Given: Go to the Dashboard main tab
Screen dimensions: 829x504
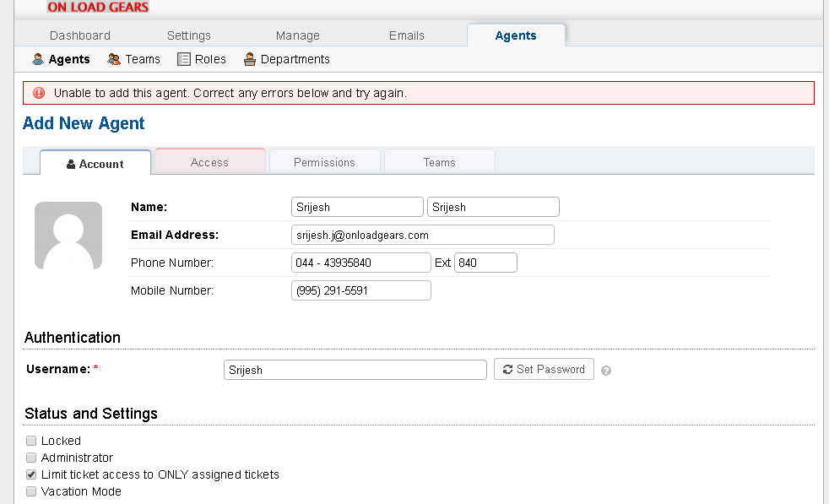Looking at the screenshot, I should click(x=80, y=35).
